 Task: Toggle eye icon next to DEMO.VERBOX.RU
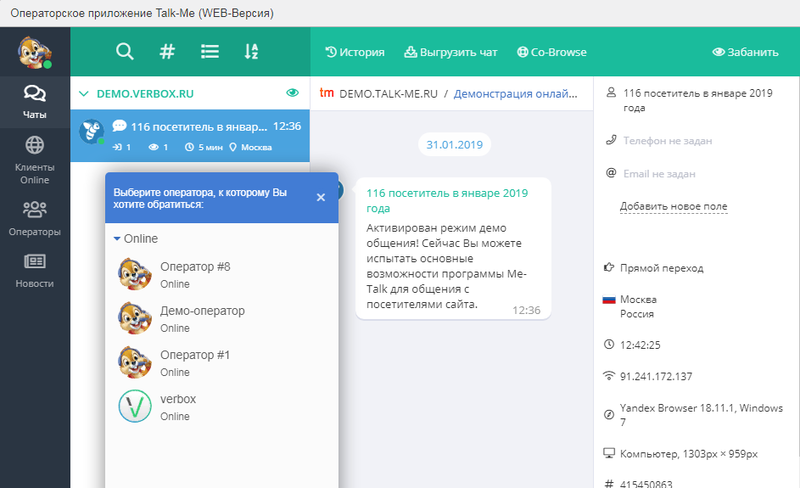[293, 93]
